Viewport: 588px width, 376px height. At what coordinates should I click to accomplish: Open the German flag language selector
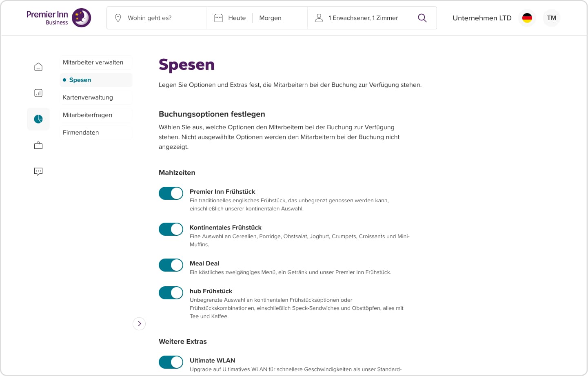527,18
